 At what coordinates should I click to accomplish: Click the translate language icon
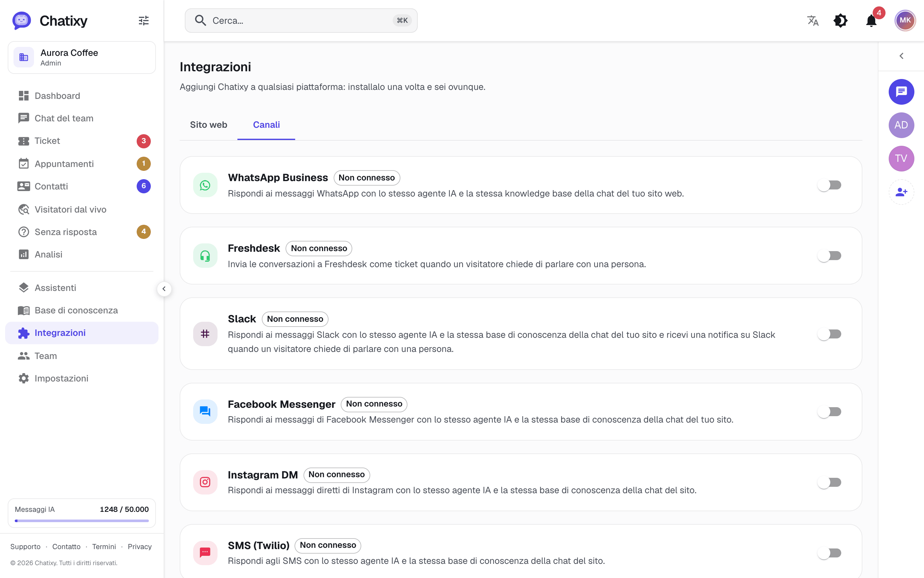click(812, 20)
